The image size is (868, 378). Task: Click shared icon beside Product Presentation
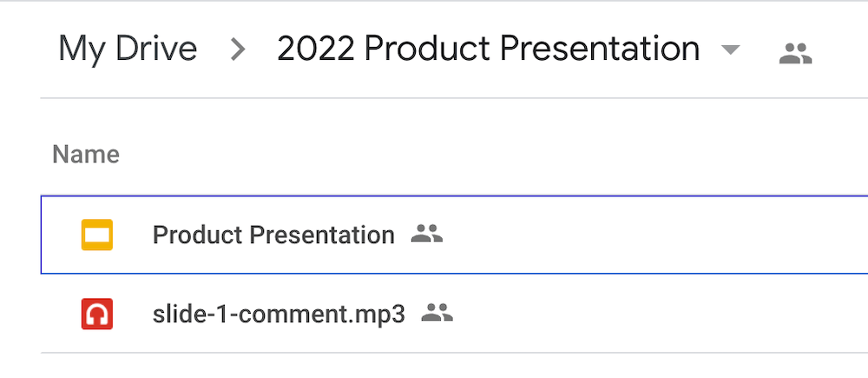coord(427,234)
